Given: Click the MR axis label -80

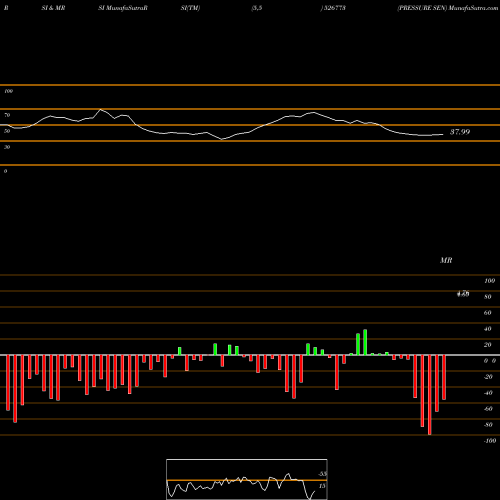Looking at the screenshot, I should [x=488, y=425].
